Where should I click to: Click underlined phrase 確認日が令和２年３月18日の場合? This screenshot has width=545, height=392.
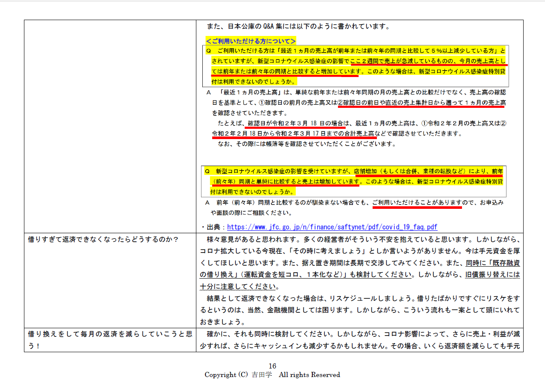[295, 124]
